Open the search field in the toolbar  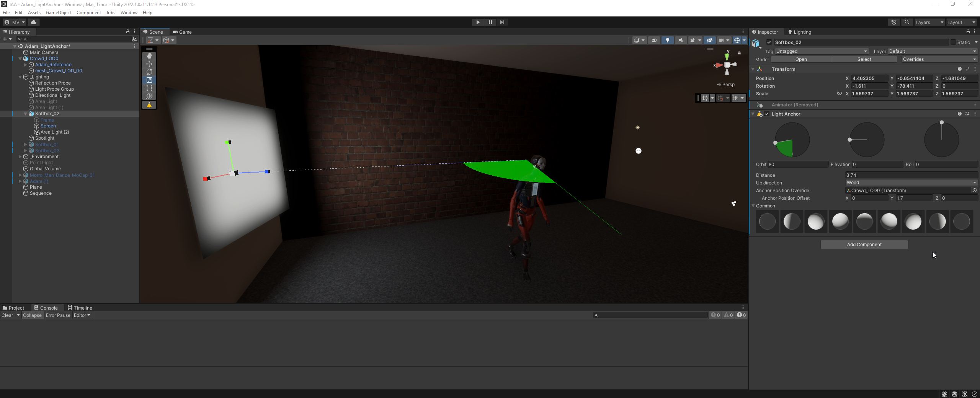click(907, 22)
